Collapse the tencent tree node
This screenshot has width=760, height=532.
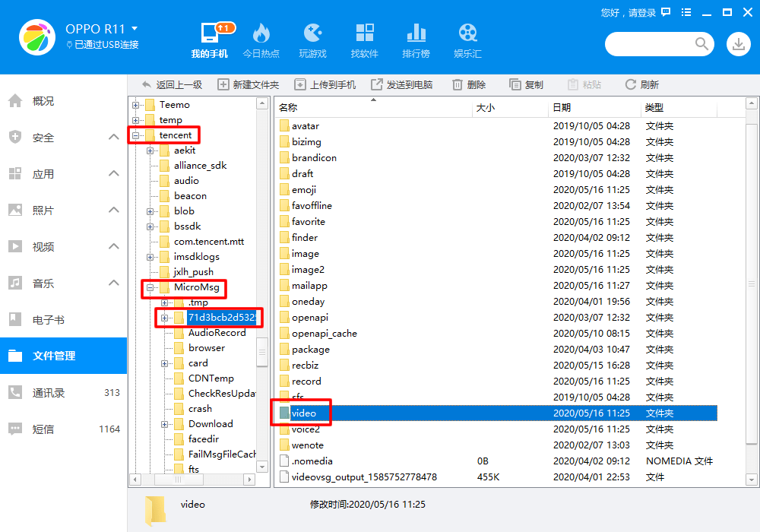coord(136,135)
